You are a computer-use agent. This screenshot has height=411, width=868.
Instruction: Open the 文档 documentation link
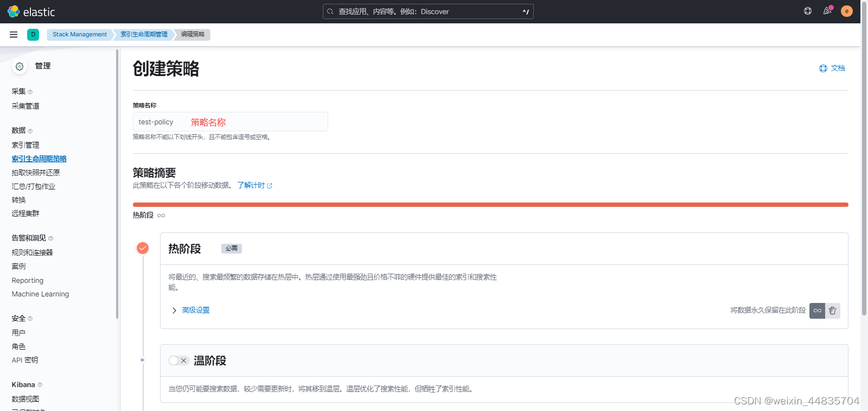point(838,68)
